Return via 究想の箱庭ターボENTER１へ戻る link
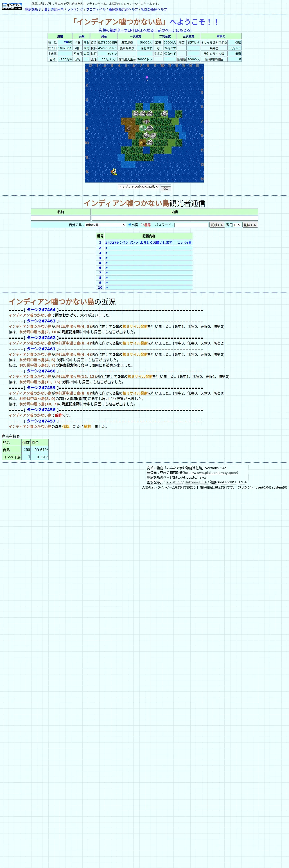Screen dimensions: 289x868 click(126, 30)
